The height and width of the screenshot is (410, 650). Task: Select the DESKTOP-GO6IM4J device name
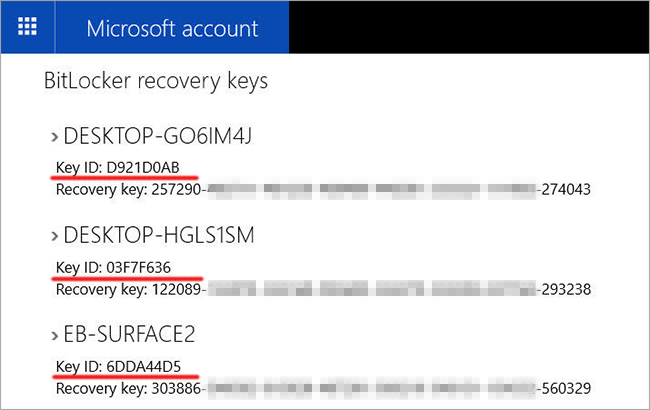tap(158, 136)
